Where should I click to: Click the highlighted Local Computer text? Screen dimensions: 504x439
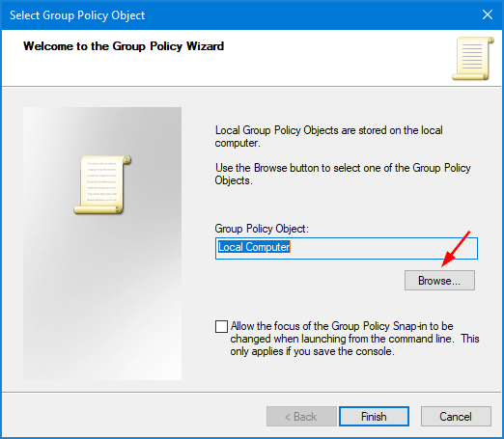tap(254, 247)
